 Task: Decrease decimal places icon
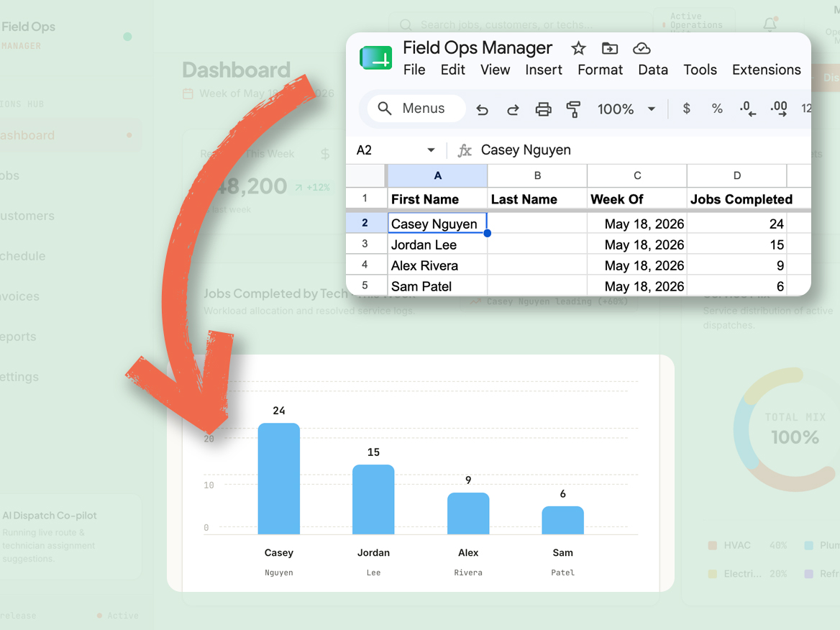[x=747, y=109]
